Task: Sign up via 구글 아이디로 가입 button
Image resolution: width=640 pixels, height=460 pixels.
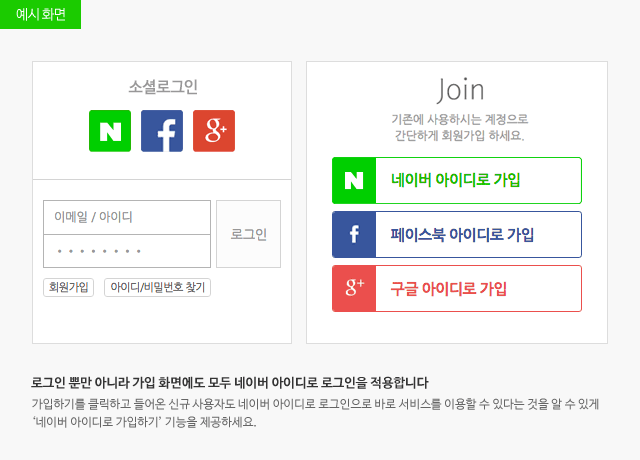Action: [x=457, y=289]
